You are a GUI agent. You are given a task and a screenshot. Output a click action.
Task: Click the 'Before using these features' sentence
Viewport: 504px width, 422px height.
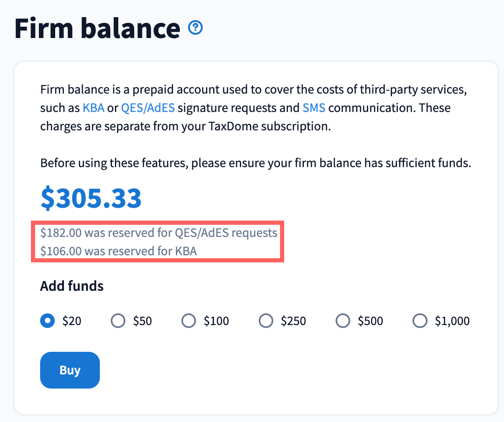255,163
